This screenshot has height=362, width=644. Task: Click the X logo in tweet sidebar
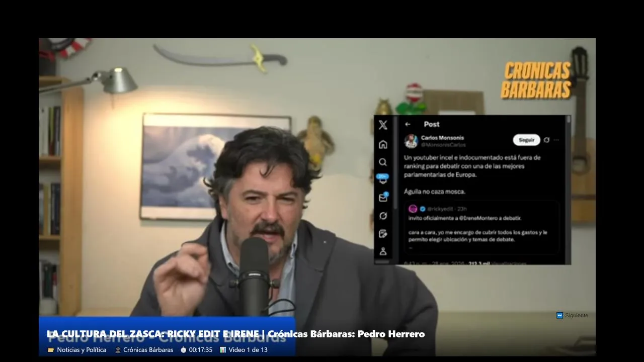(x=383, y=125)
